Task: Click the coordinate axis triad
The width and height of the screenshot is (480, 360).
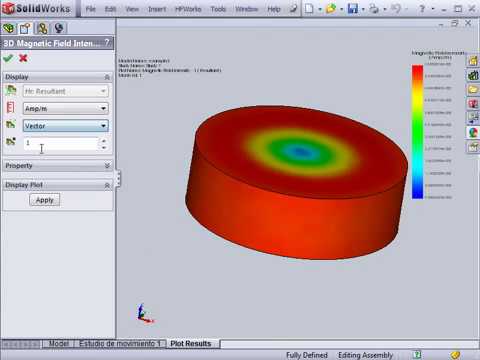Action: click(x=145, y=314)
